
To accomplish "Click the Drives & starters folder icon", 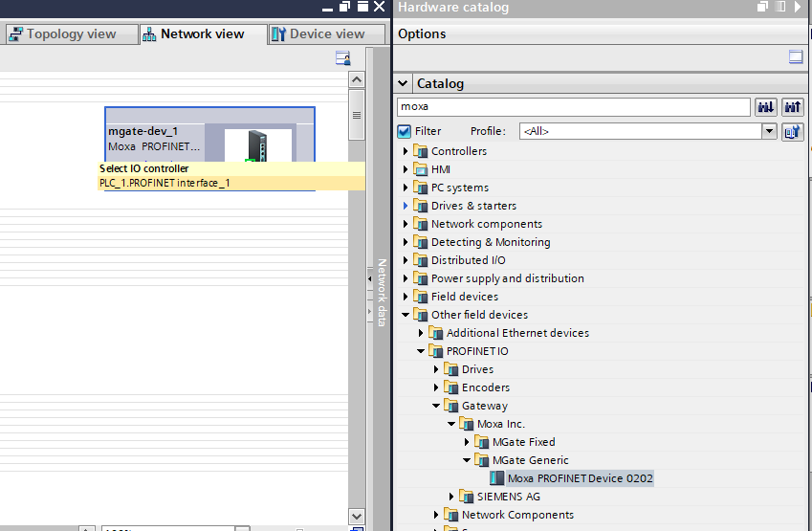I will 421,206.
